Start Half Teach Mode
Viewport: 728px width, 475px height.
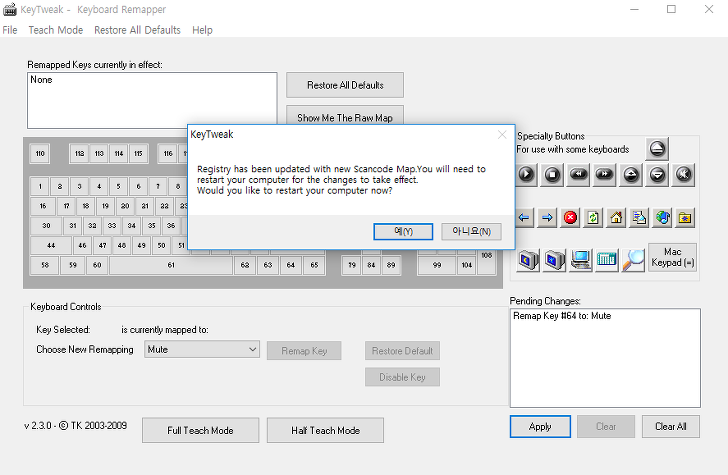point(325,430)
